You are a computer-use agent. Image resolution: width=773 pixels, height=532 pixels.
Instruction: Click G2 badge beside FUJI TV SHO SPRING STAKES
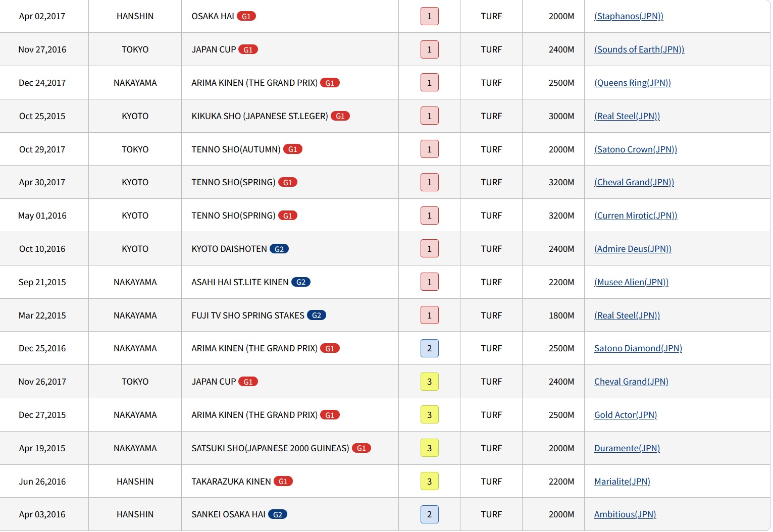[x=317, y=315]
